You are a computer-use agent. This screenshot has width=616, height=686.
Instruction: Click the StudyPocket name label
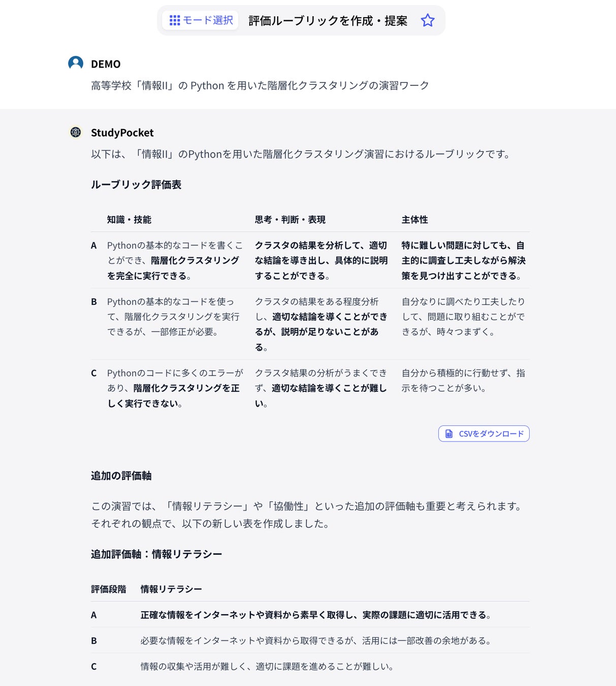pos(122,133)
